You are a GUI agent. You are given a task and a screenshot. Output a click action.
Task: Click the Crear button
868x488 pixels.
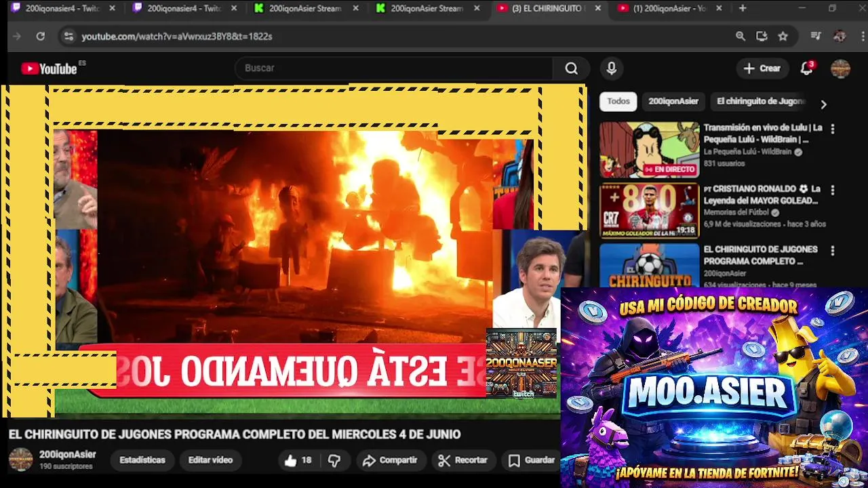[762, 68]
